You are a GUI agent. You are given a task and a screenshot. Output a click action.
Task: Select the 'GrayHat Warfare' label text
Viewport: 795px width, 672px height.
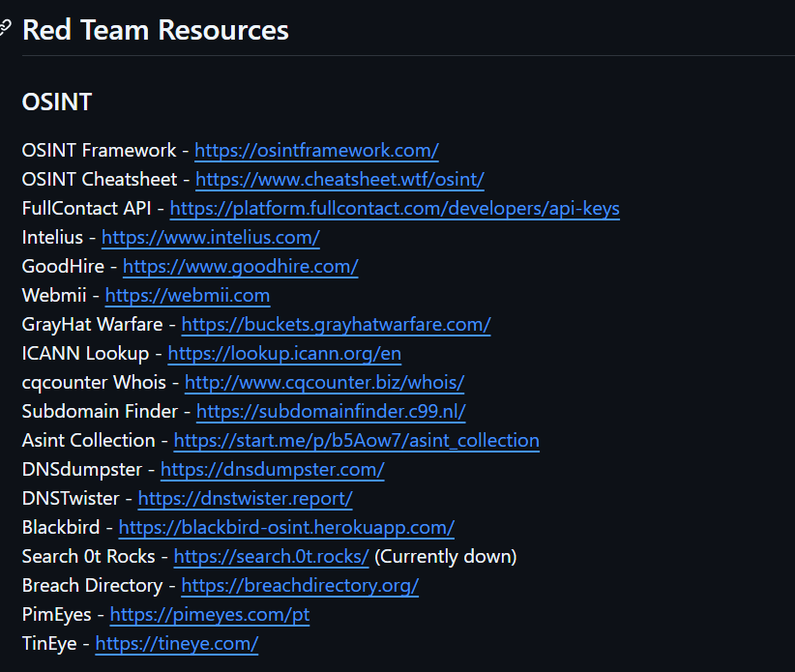[x=92, y=324]
